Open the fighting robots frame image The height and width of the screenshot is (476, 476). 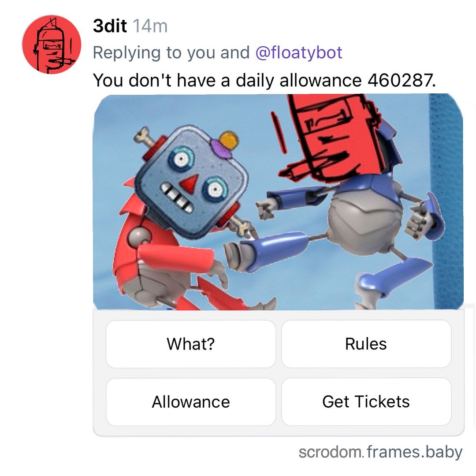[278, 202]
